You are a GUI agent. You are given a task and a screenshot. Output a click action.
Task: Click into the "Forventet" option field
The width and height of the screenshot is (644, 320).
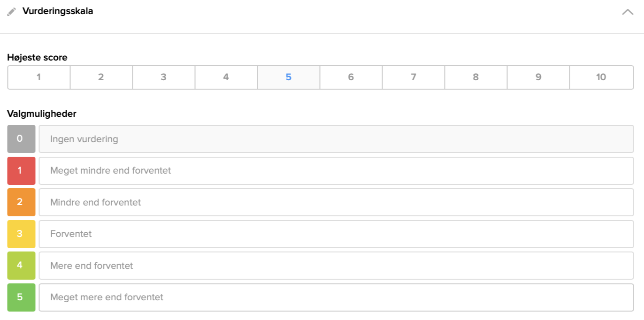pos(336,234)
